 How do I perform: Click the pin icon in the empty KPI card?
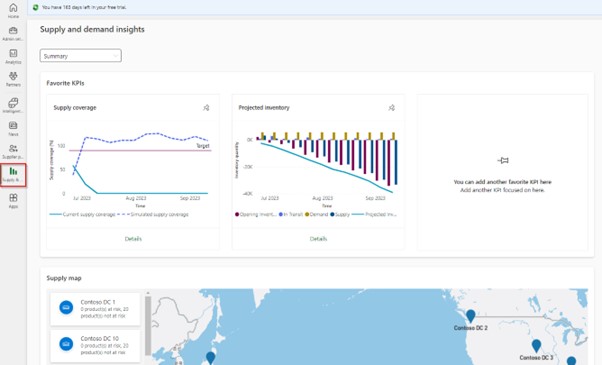503,160
